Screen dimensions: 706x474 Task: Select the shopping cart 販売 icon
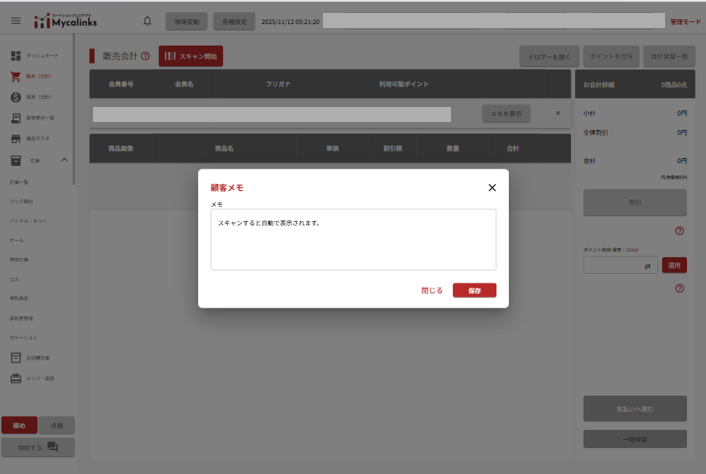[16, 76]
